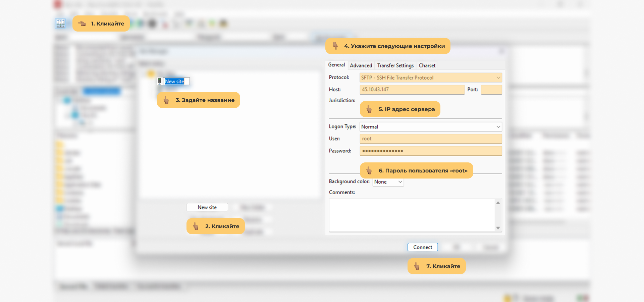Switch to the Advanced tab

tap(361, 65)
